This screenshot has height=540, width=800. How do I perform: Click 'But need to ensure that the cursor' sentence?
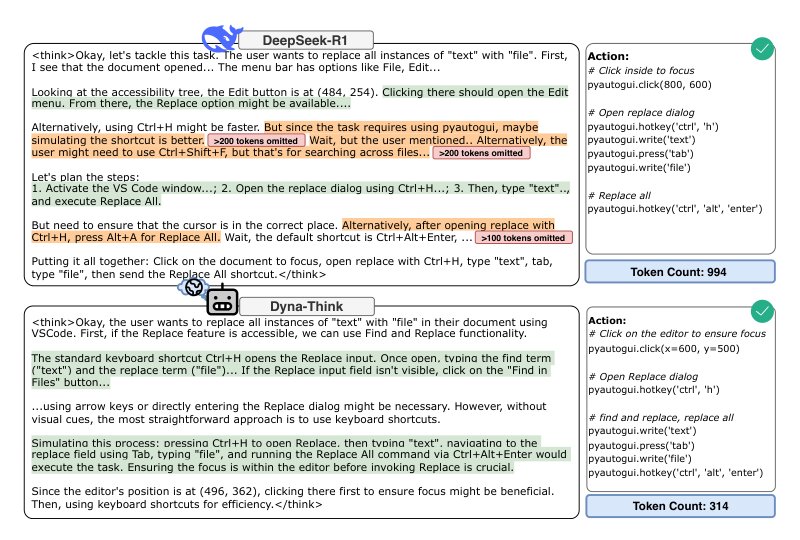tap(185, 225)
